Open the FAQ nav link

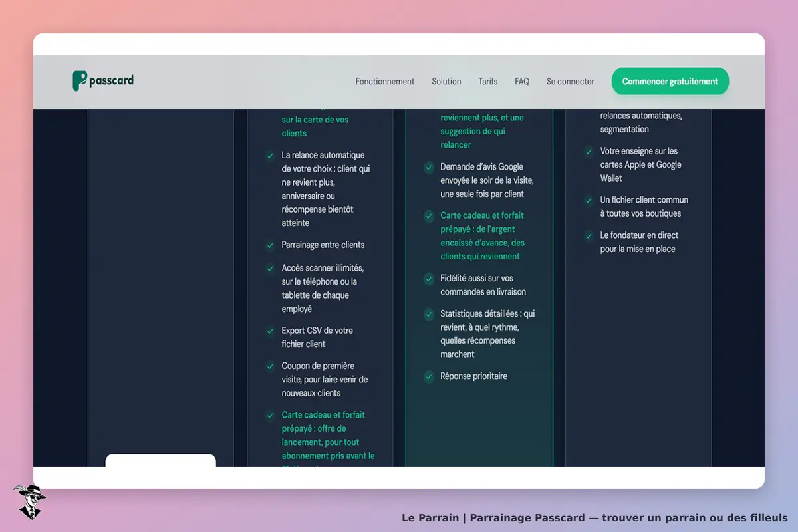[x=522, y=82]
